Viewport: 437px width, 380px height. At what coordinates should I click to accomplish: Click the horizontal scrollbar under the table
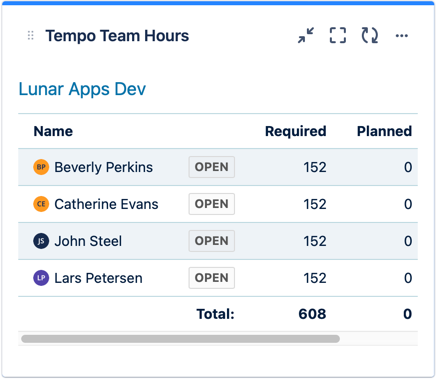(180, 339)
